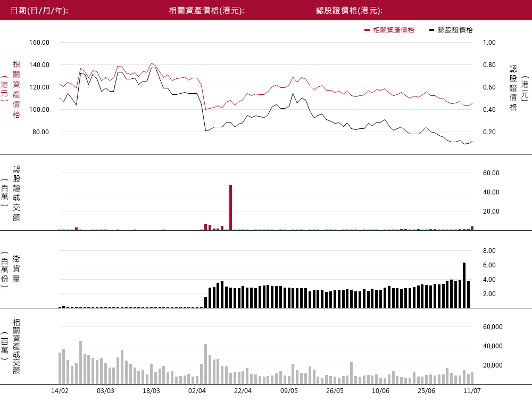Screen dimensions: 532x400
Task: Click the 相關資產價格 red legend swatch
Action: [x=367, y=30]
